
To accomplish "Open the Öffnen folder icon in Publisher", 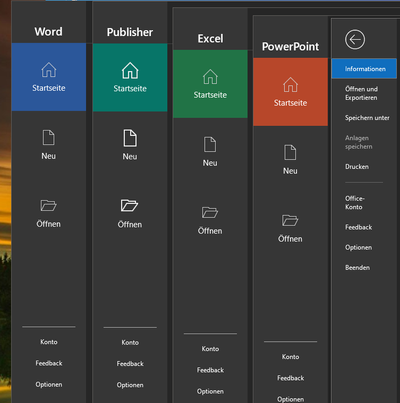I will [x=129, y=205].
